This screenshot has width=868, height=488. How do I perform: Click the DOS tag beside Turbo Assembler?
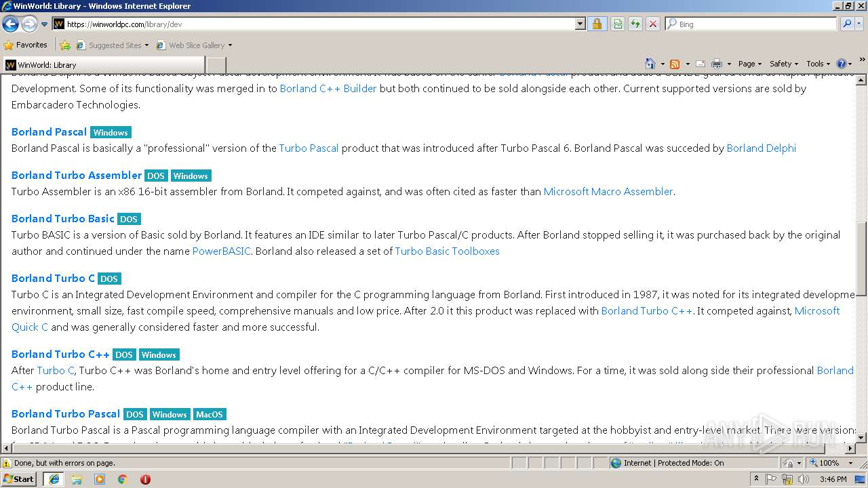156,176
